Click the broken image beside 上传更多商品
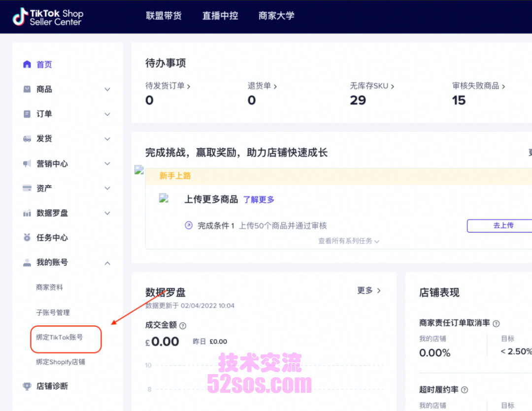The image size is (532, 411). [x=164, y=198]
